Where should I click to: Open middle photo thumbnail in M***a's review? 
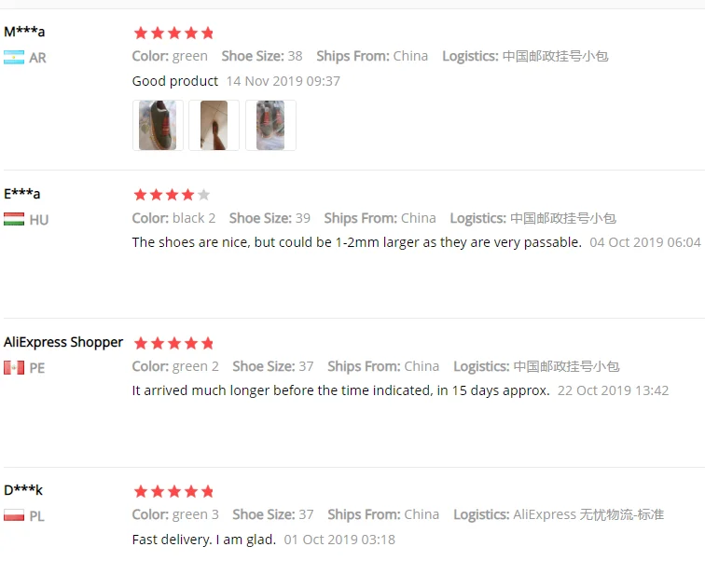click(214, 125)
